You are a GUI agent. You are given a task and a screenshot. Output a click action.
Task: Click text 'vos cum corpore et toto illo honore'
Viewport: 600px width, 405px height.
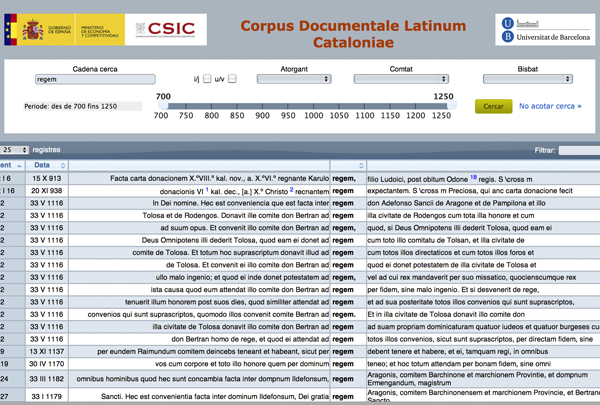pos(242,364)
